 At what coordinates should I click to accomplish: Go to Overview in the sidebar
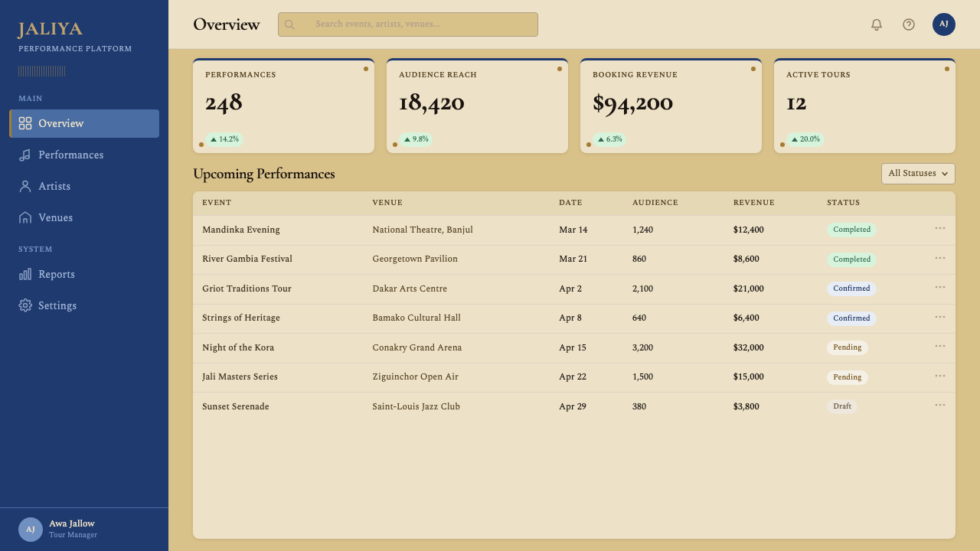(84, 123)
